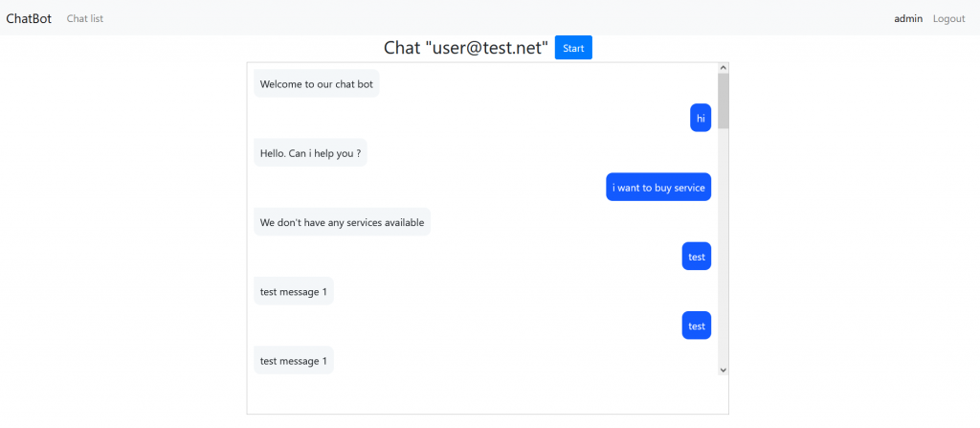Open the Chat list page
Viewport: 980px width, 428px height.
[85, 18]
